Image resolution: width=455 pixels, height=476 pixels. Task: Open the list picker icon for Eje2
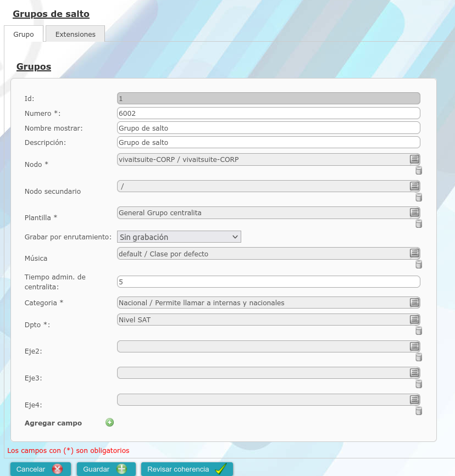(x=414, y=346)
